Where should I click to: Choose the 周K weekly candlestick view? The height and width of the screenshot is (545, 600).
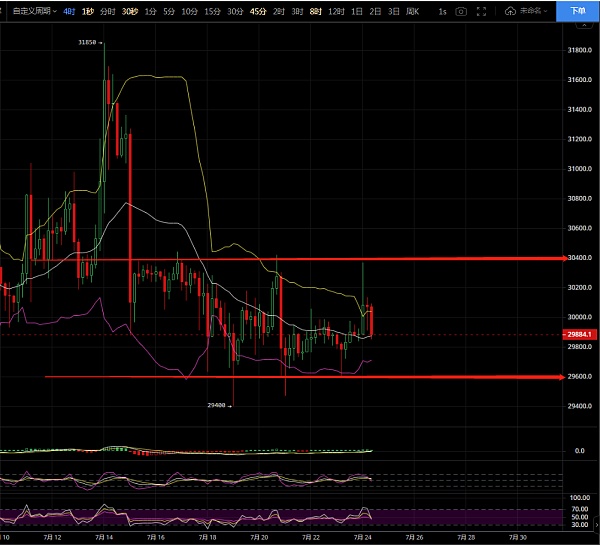pos(412,10)
